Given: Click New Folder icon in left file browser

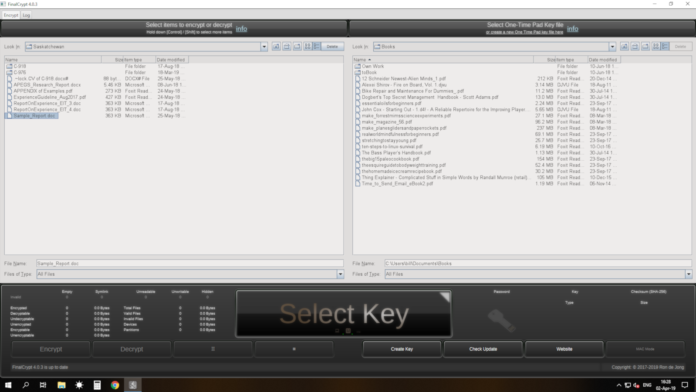Looking at the screenshot, I should tap(297, 47).
